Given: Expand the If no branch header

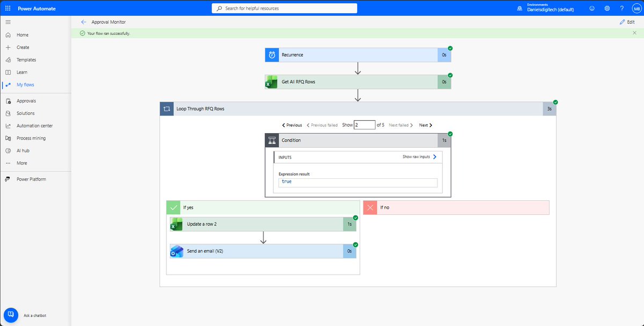Looking at the screenshot, I should click(x=456, y=207).
